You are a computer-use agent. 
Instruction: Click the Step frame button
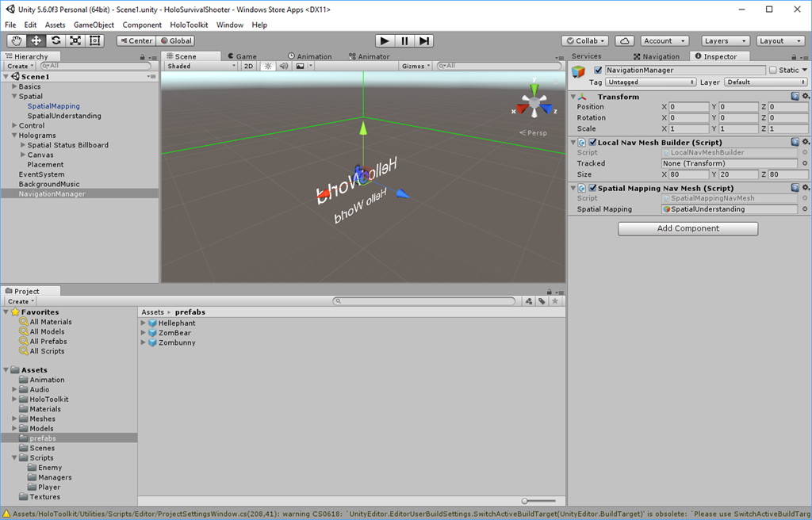[x=423, y=41]
